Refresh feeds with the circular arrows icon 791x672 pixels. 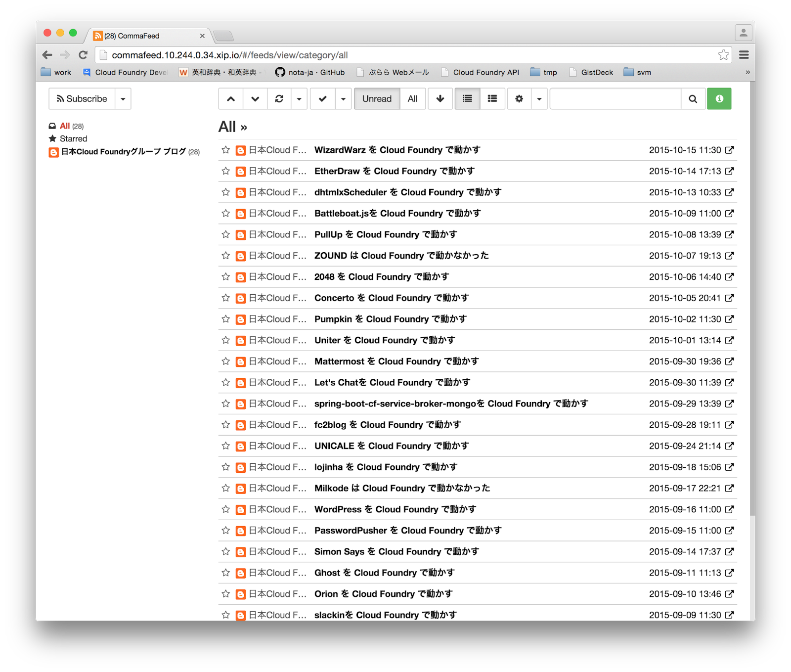tap(279, 99)
